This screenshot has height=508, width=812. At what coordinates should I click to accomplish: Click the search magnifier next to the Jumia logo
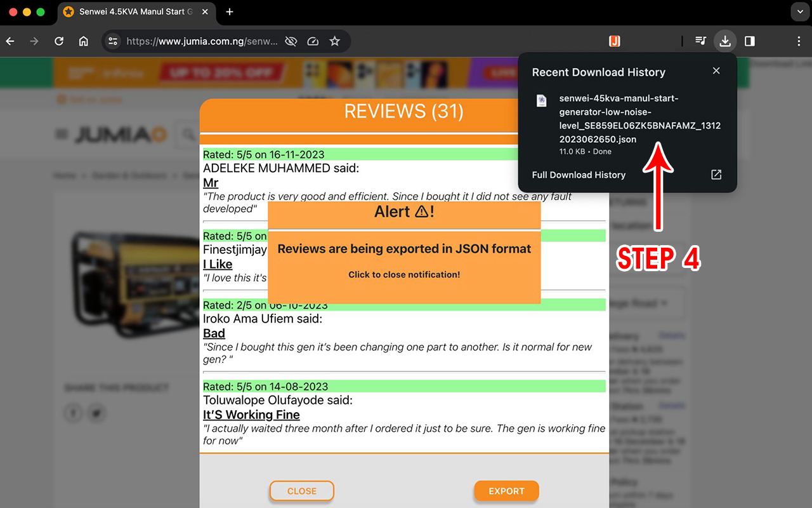point(188,135)
